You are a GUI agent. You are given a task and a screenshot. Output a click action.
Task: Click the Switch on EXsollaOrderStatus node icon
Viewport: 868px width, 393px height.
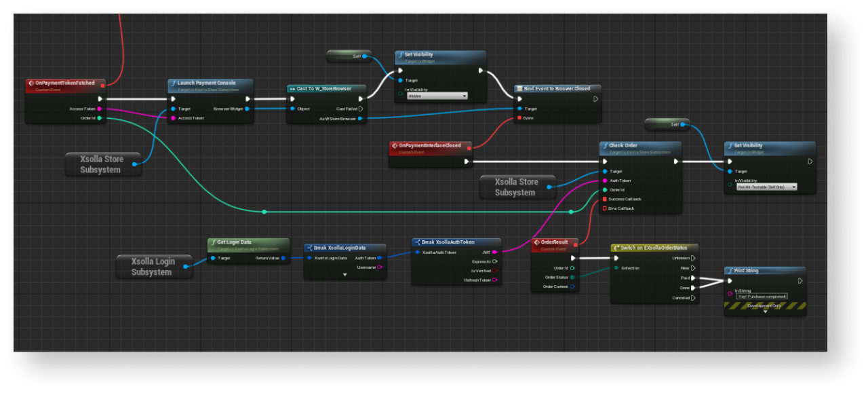tap(616, 248)
